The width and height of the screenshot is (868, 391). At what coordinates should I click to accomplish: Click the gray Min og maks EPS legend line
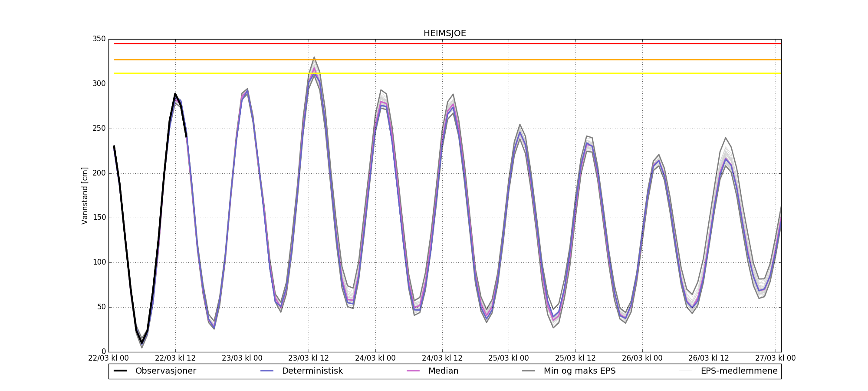529,371
